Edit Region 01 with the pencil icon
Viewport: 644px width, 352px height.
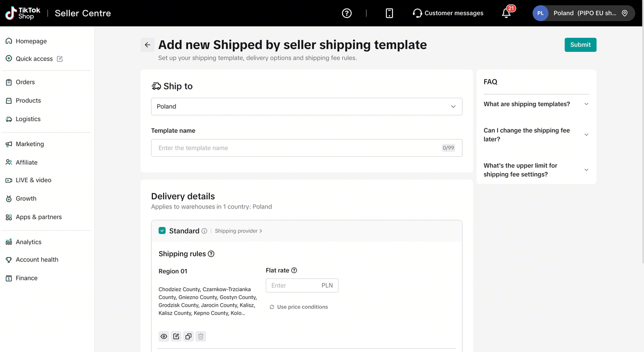[x=176, y=336]
